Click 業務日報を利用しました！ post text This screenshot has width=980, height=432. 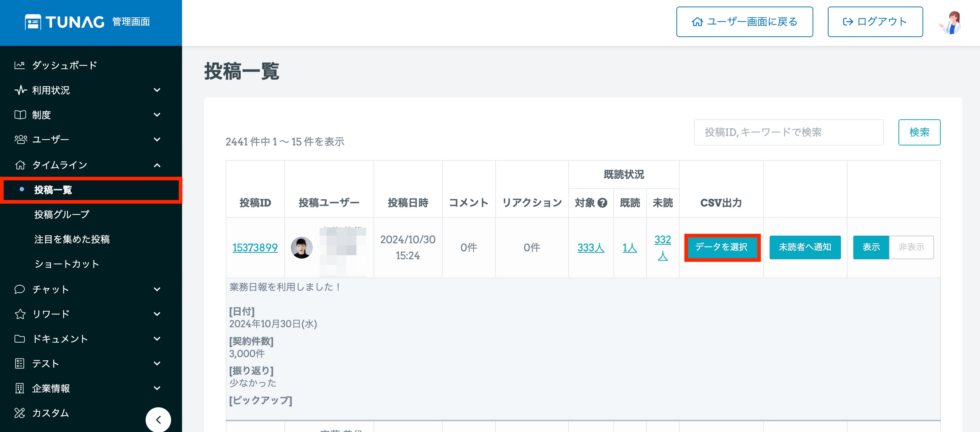tap(285, 287)
